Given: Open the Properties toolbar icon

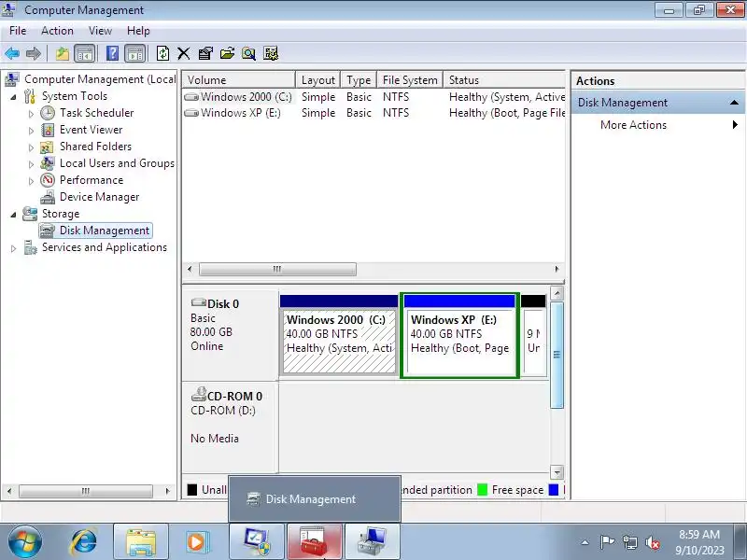Looking at the screenshot, I should (x=205, y=53).
